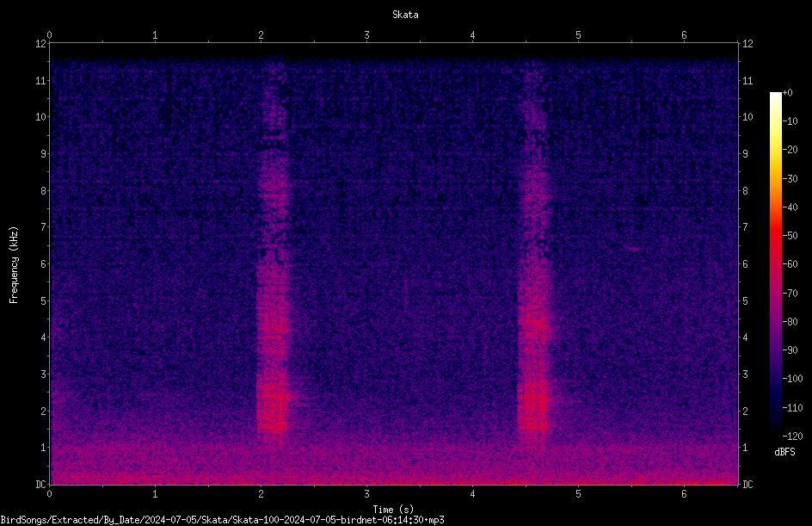Click the "-120" colorbar label
This screenshot has width=812, height=526.
coord(792,436)
